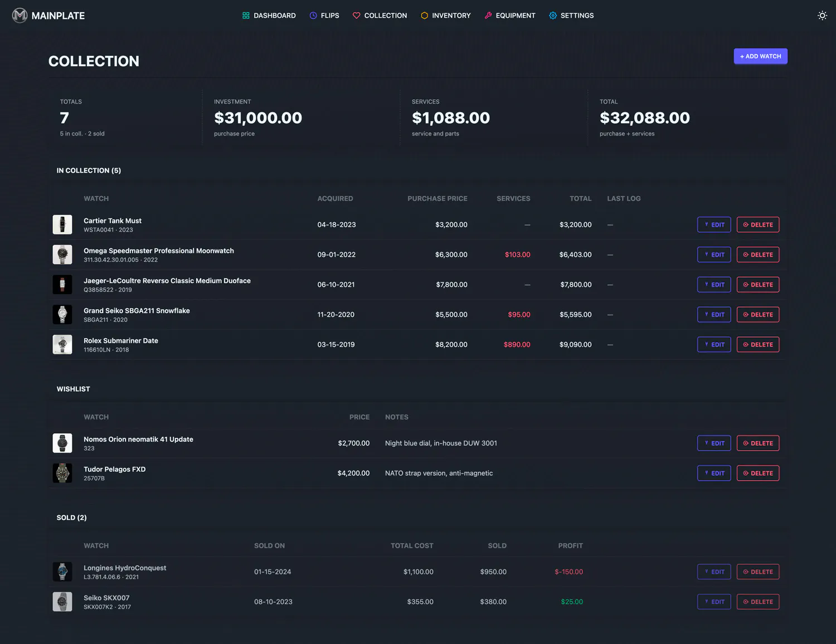Open the Nomos Orion wishlist thumbnail
This screenshot has width=836, height=644.
point(62,443)
